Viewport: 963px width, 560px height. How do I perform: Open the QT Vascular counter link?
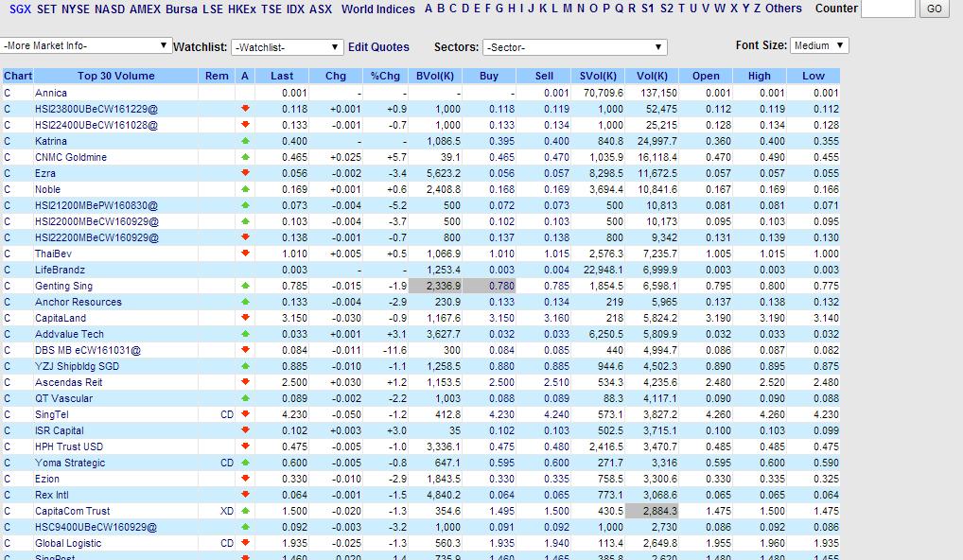pos(64,398)
